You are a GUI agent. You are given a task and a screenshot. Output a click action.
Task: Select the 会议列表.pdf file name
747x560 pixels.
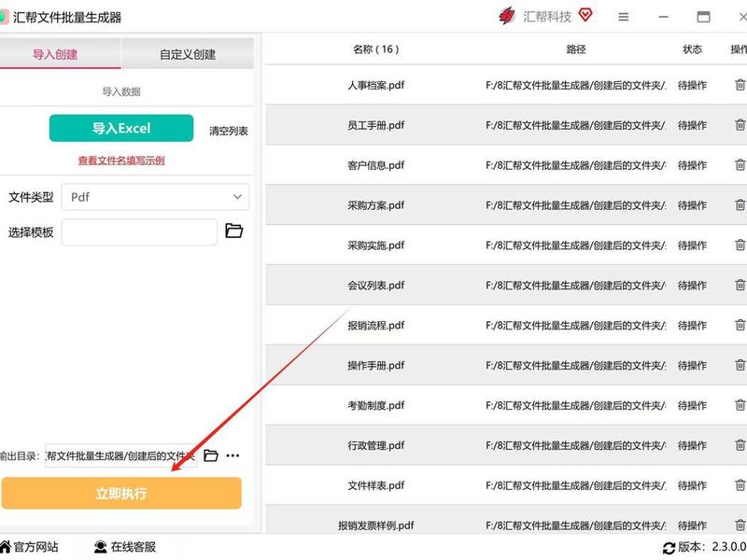tap(376, 286)
